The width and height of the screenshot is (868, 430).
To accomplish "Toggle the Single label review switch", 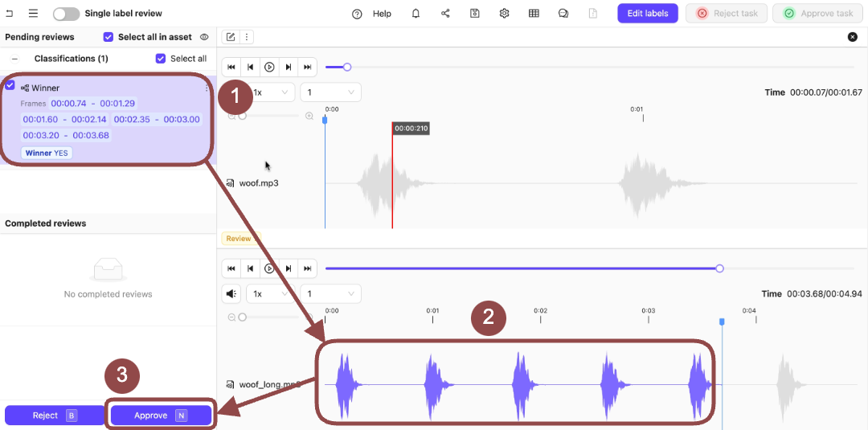I will [67, 14].
